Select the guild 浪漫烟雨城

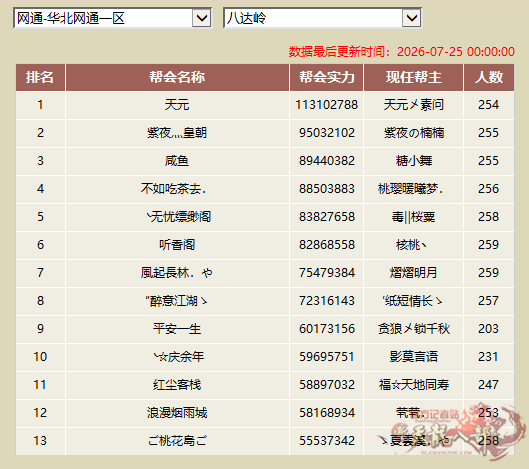click(x=177, y=413)
